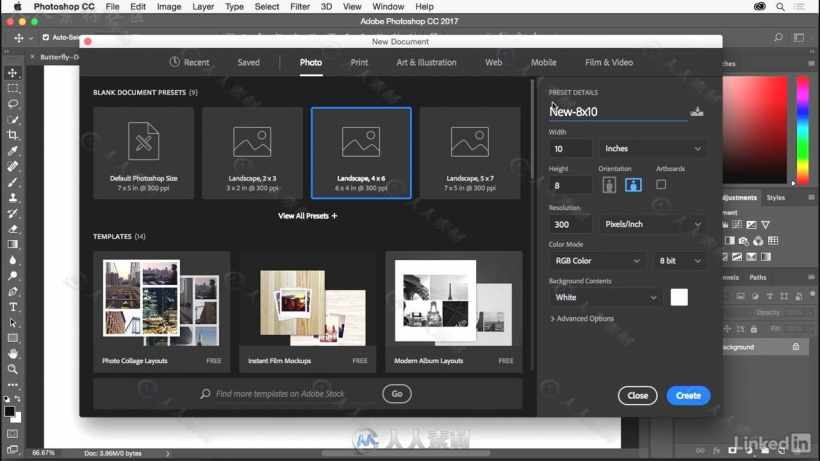Select the History Brush tool

pyautogui.click(x=13, y=213)
